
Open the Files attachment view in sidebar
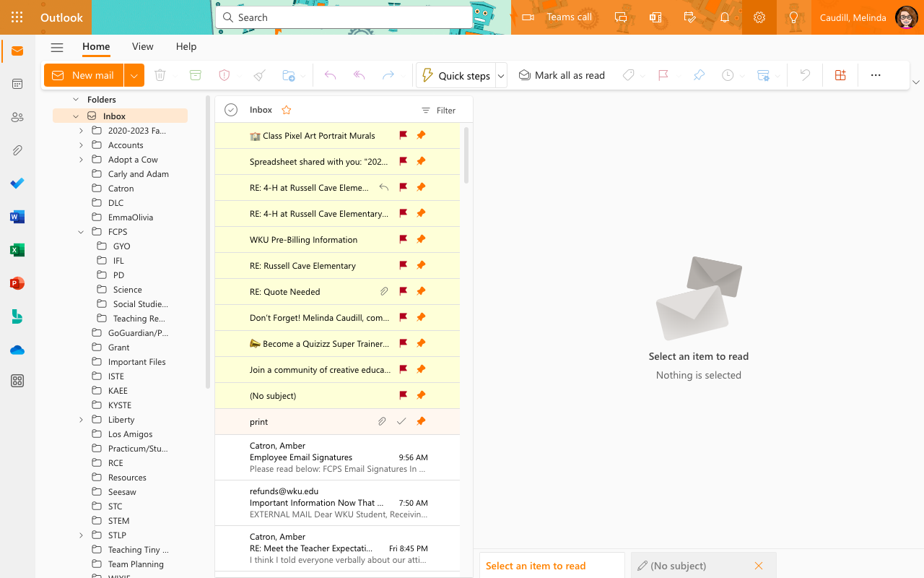17,150
